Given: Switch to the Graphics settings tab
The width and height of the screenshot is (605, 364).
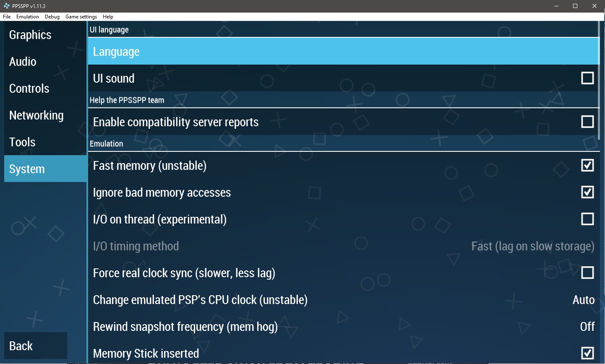Looking at the screenshot, I should click(x=30, y=35).
